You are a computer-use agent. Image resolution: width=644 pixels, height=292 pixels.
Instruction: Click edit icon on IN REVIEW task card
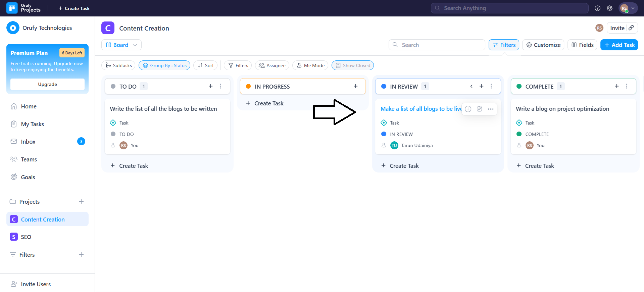tap(479, 109)
